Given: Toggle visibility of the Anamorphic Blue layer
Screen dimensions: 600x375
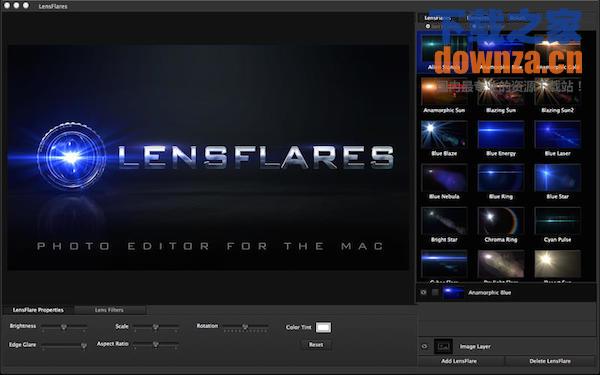Looking at the screenshot, I should 424,292.
